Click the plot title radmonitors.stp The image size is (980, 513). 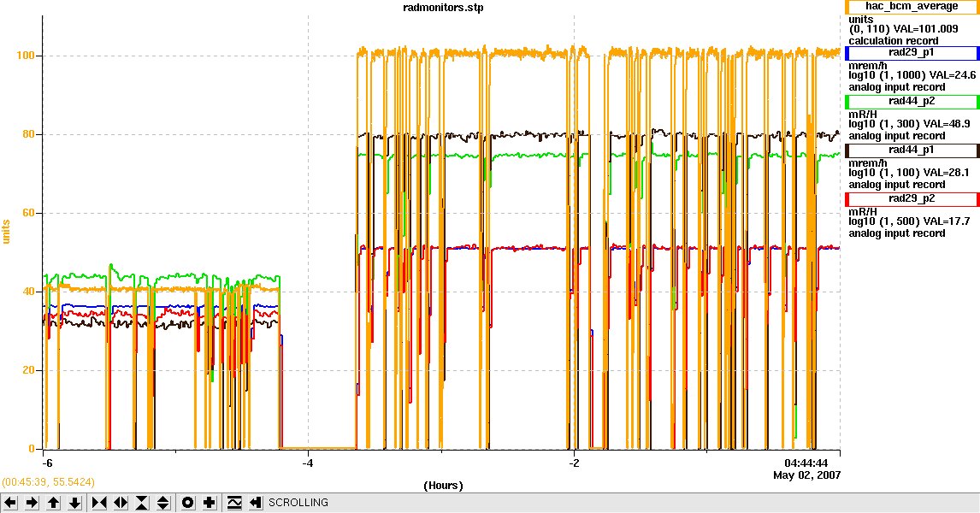pyautogui.click(x=443, y=8)
